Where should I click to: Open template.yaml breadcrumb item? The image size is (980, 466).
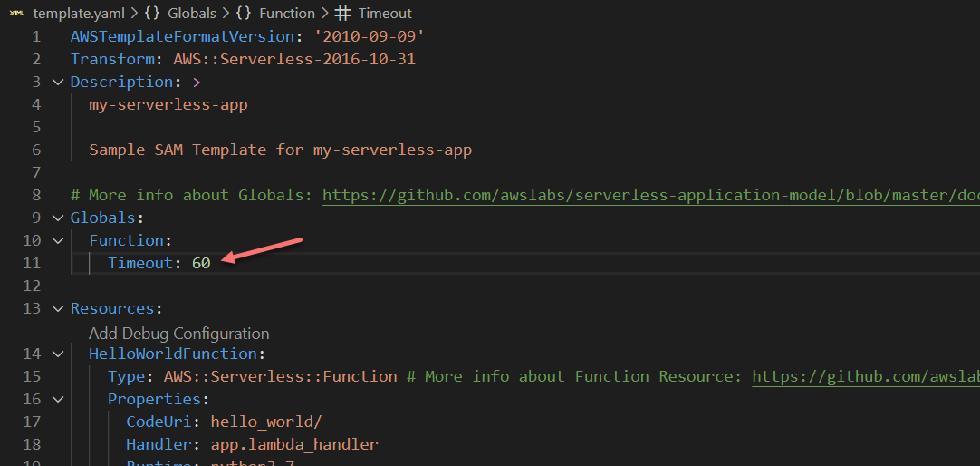(x=76, y=14)
